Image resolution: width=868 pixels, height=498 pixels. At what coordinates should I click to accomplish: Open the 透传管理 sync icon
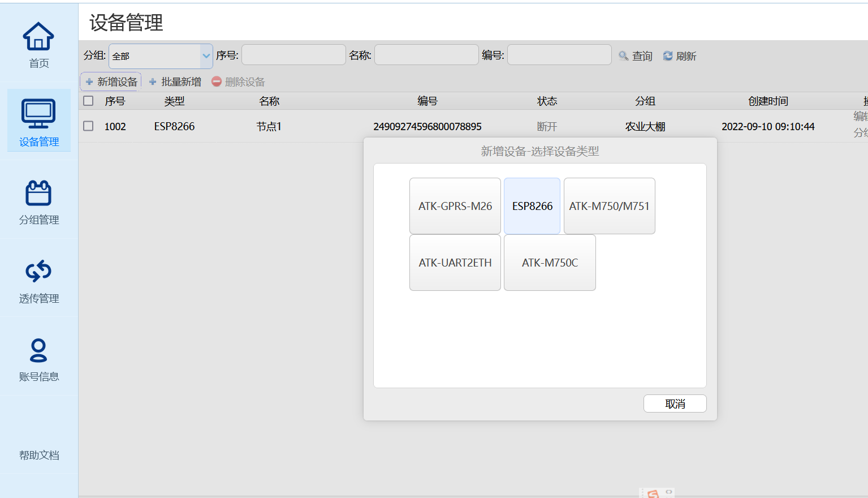tap(38, 271)
